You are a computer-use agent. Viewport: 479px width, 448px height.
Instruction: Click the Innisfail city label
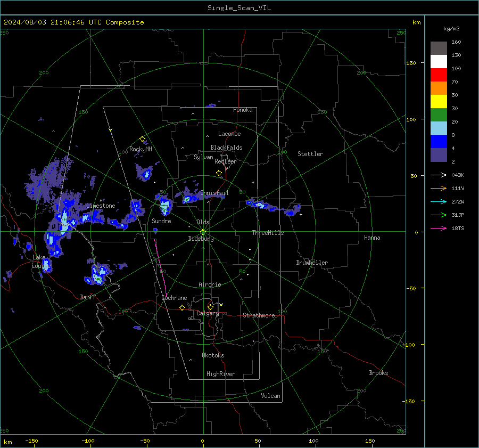214,193
